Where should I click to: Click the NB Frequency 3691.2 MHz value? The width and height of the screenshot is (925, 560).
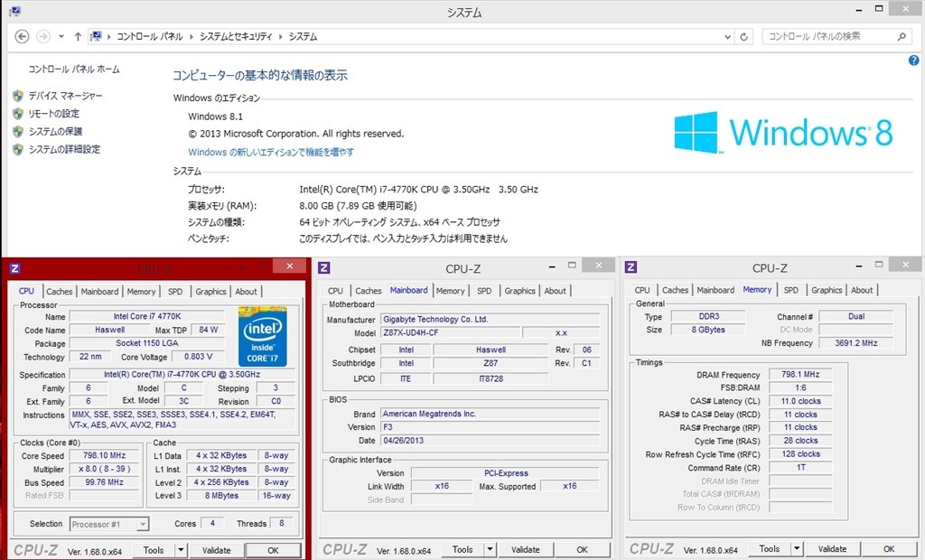[x=856, y=343]
